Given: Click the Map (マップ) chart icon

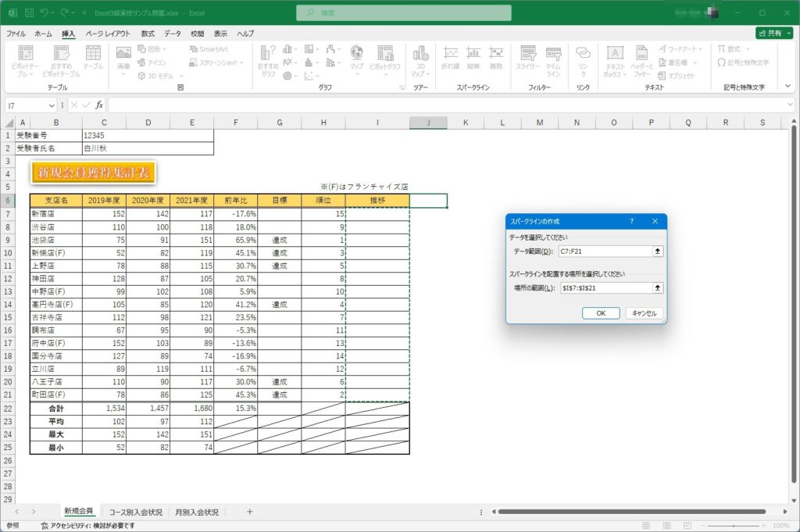Looking at the screenshot, I should click(x=357, y=58).
